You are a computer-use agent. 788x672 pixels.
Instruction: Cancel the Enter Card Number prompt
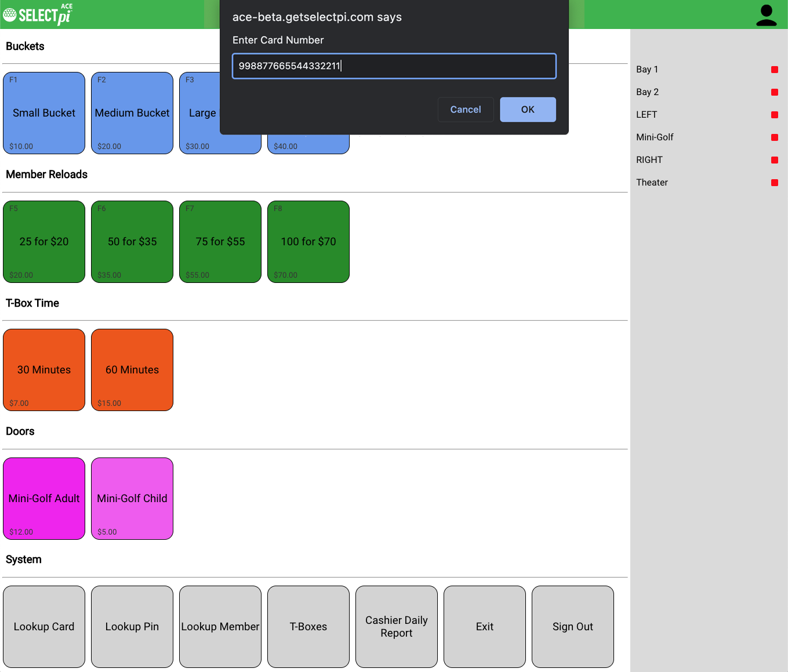[x=465, y=110]
